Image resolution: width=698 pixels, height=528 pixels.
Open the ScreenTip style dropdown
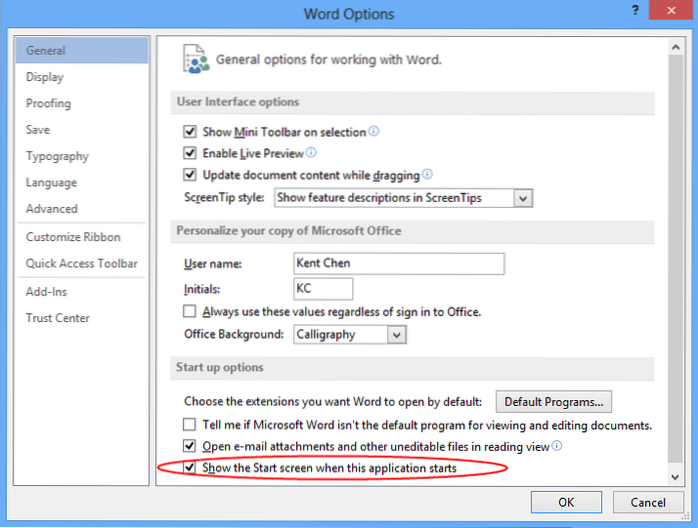[x=522, y=198]
